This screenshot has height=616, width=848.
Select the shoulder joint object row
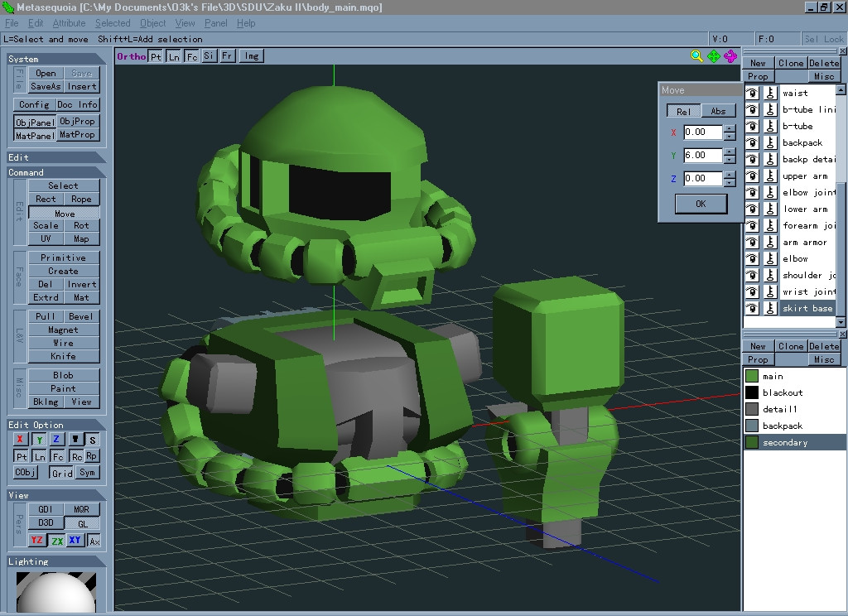pyautogui.click(x=808, y=275)
